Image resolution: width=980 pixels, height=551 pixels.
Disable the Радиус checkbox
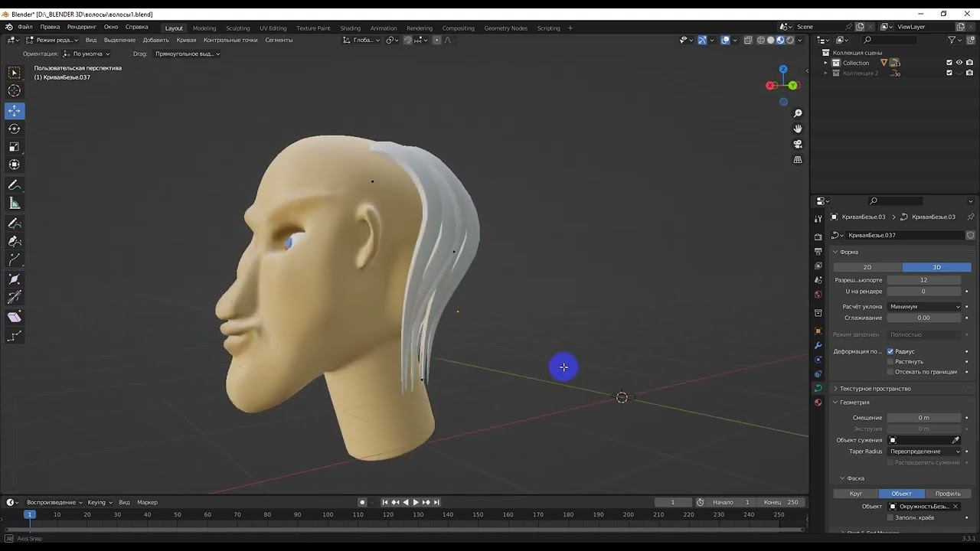pyautogui.click(x=890, y=351)
